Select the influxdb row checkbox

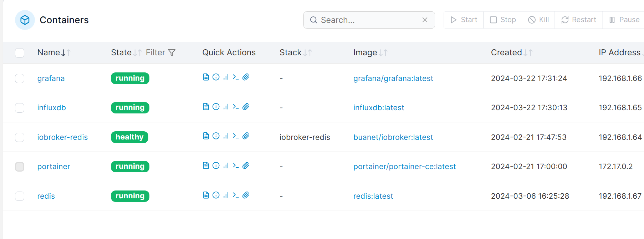pos(20,108)
